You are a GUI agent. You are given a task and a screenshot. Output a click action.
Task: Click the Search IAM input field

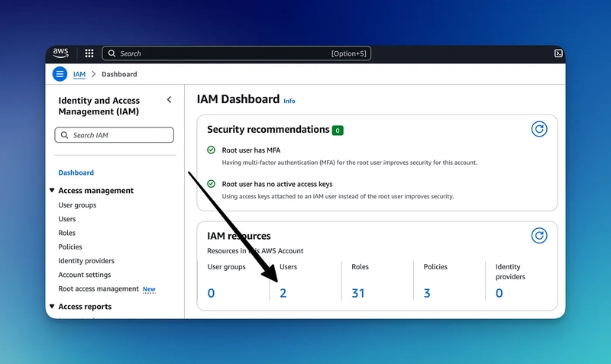[114, 135]
